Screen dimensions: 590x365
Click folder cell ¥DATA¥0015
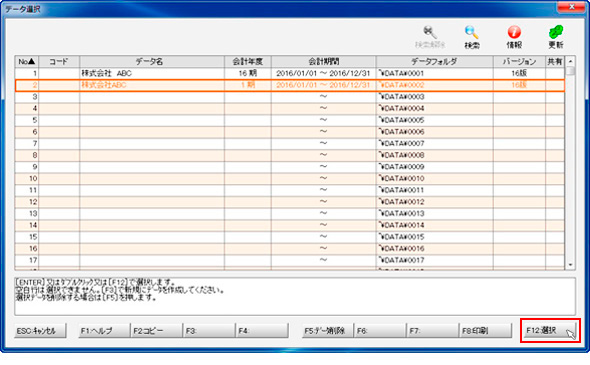(435, 237)
